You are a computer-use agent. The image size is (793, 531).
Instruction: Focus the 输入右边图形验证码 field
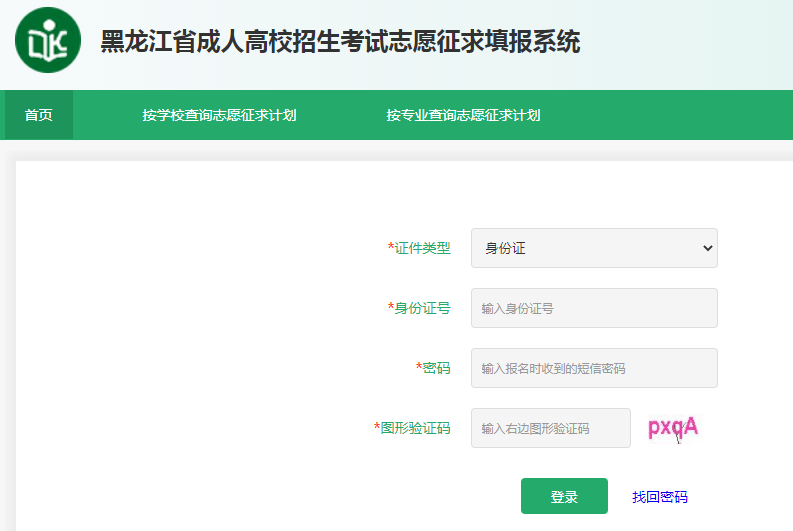[550, 428]
